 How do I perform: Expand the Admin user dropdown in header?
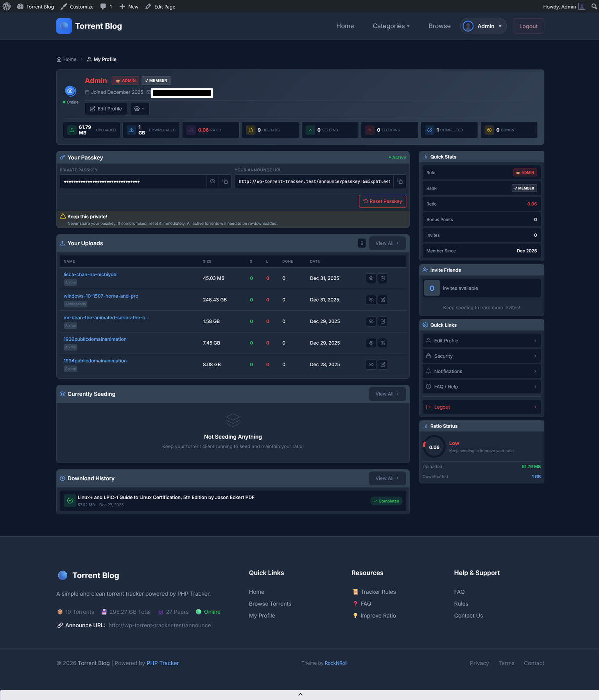[x=483, y=26]
